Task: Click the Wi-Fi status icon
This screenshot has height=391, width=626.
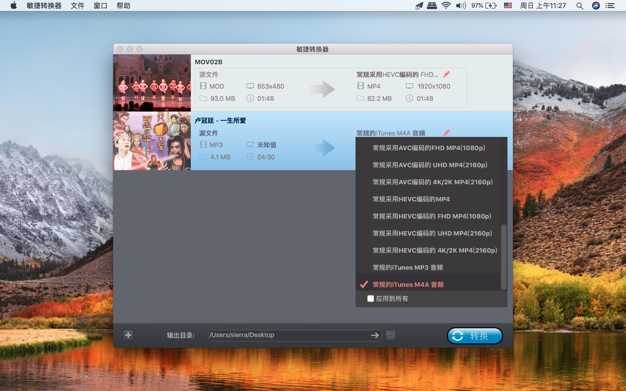Action: click(446, 6)
